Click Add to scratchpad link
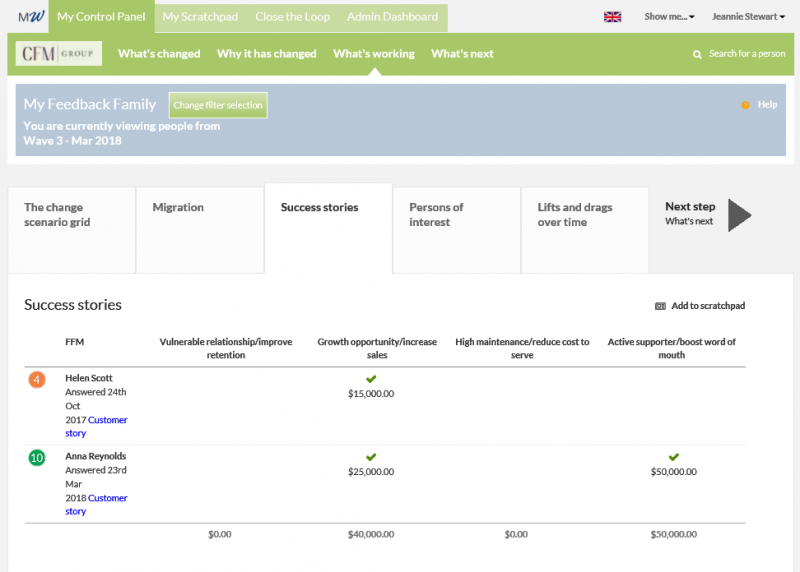 (708, 306)
